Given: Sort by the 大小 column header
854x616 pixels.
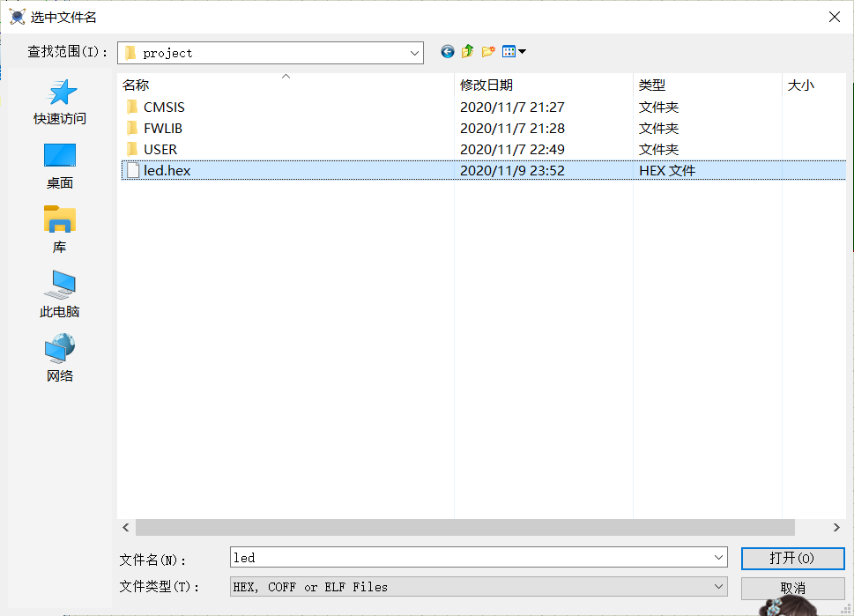Looking at the screenshot, I should [813, 85].
